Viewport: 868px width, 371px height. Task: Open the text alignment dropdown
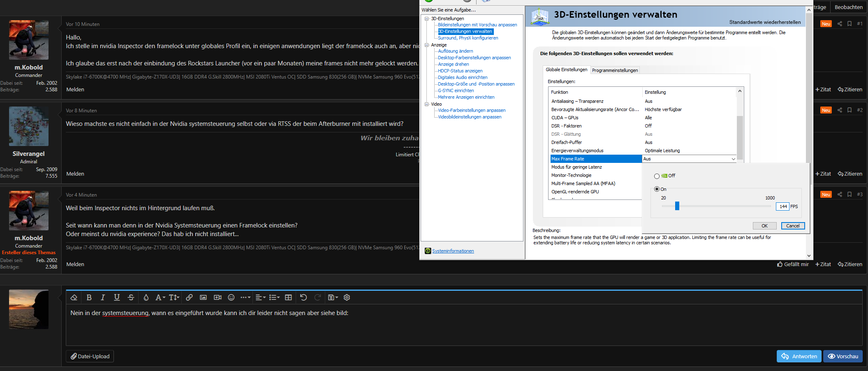coord(261,297)
